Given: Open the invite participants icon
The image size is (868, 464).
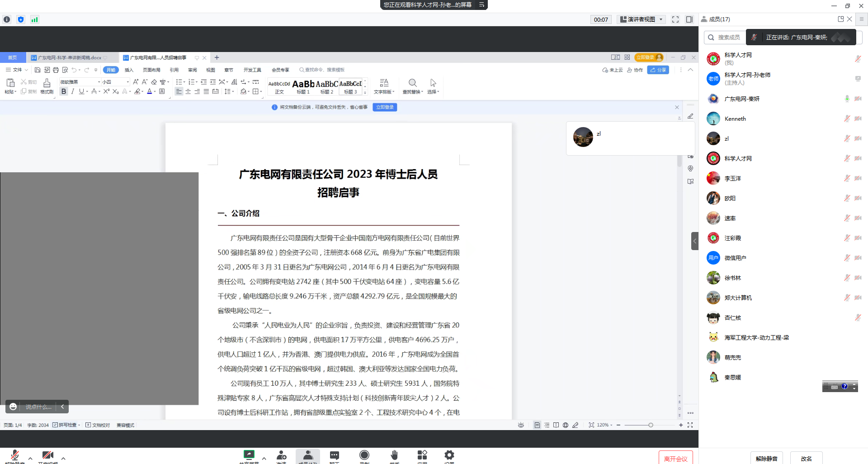Looking at the screenshot, I should [x=282, y=456].
